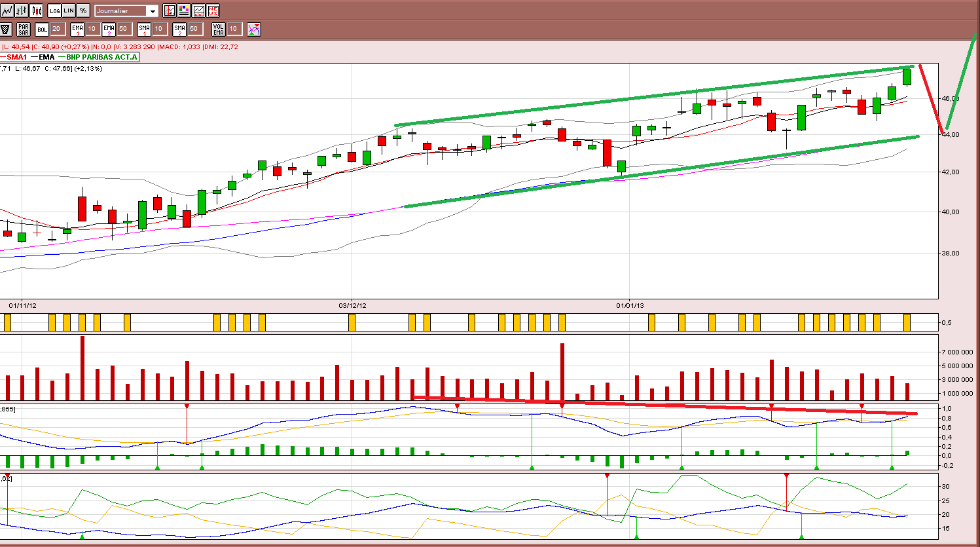This screenshot has width=980, height=547.
Task: Click the 0,5 signal strip axis label
Action: pos(947,323)
